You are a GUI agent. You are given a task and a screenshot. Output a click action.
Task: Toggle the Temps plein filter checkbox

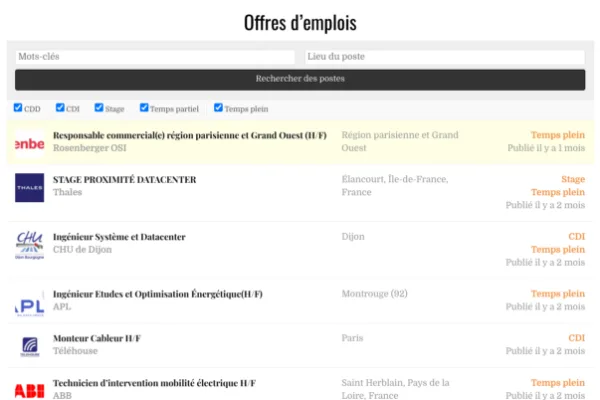pyautogui.click(x=218, y=108)
